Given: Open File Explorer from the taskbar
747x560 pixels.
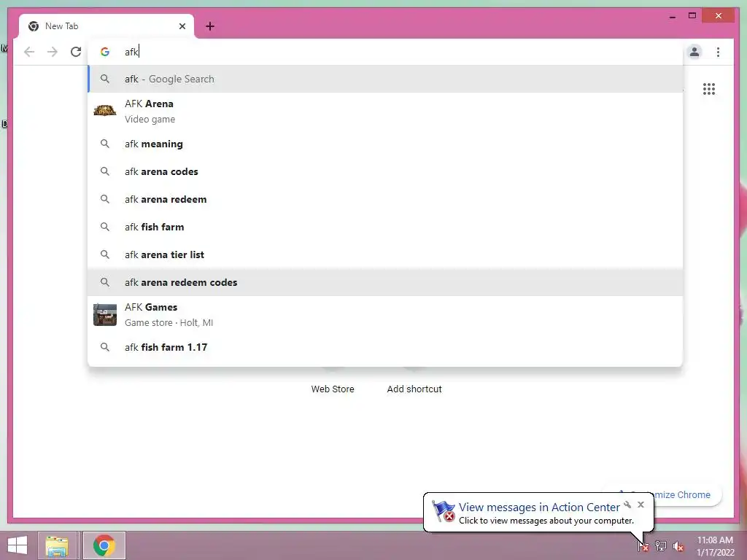Looking at the screenshot, I should click(x=57, y=545).
